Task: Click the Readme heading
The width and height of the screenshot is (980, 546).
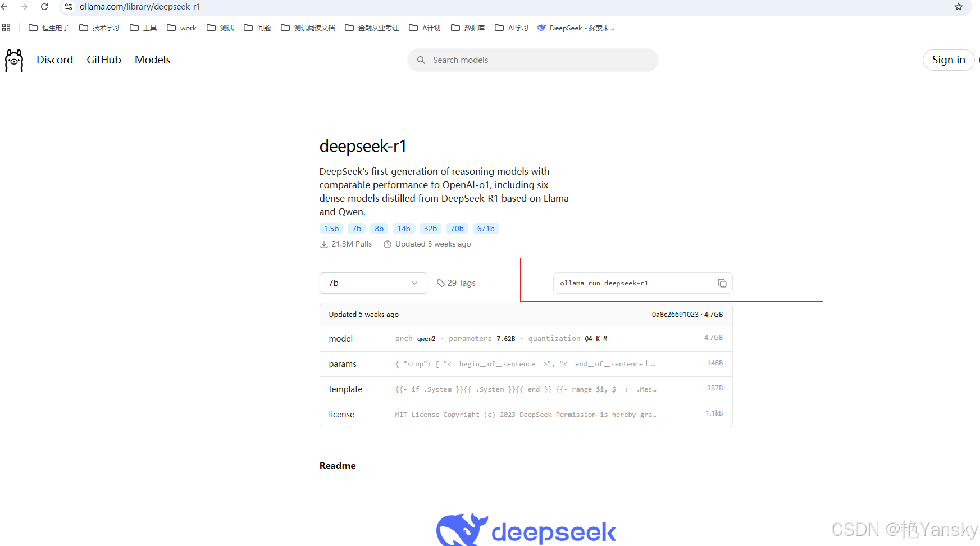Action: pos(338,466)
